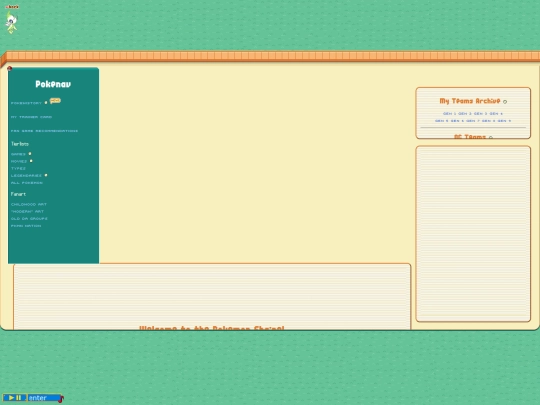
Task: Click the Tierlists section heading
Action: (20, 144)
